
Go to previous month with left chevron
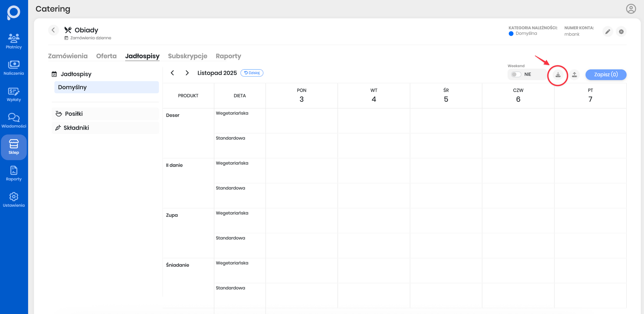tap(173, 73)
